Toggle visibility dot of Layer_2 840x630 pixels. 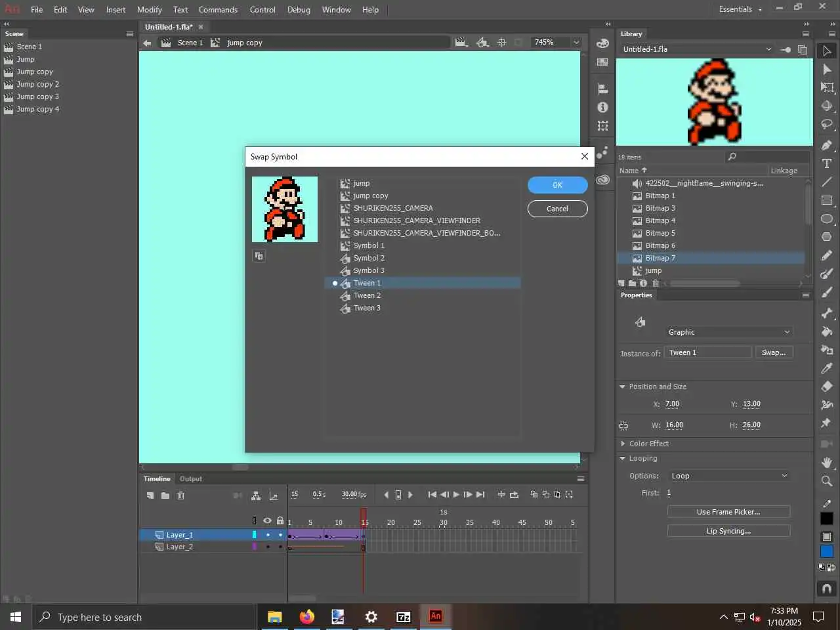coord(268,547)
